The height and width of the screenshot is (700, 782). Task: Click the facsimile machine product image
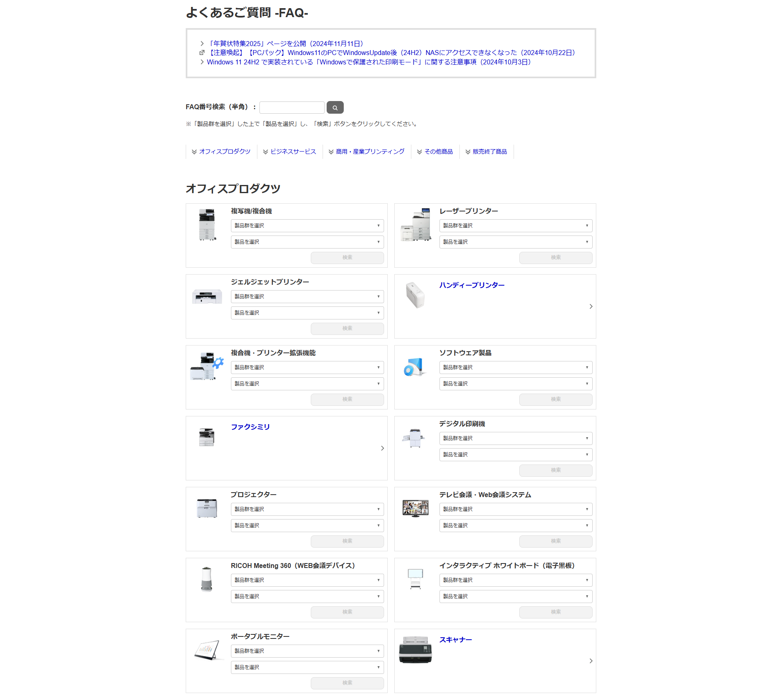207,437
